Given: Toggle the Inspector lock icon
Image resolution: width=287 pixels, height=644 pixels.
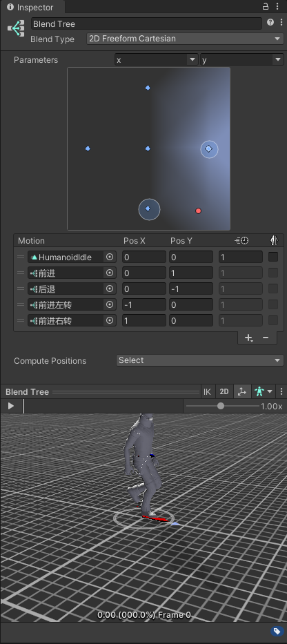Looking at the screenshot, I should 266,6.
